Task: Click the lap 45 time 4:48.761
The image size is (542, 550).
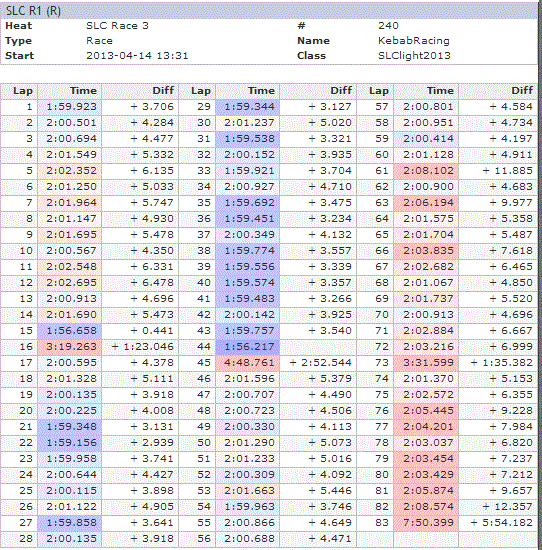Action: click(x=249, y=363)
